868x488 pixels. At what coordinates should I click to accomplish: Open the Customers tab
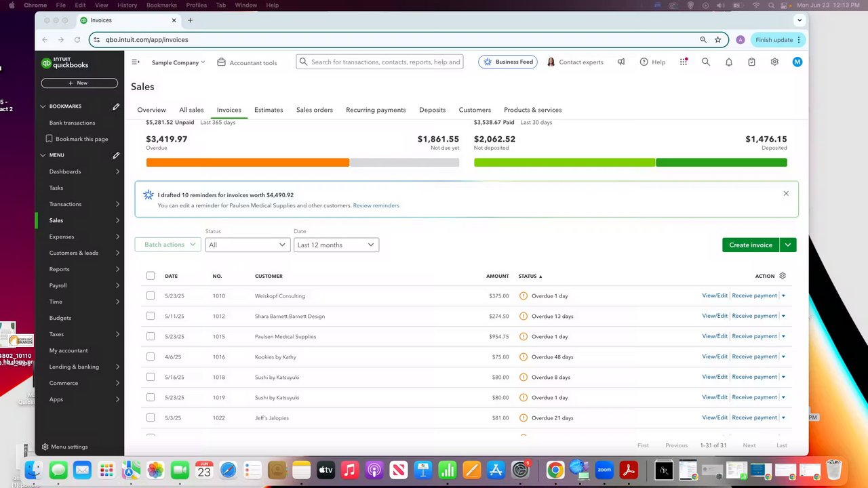pos(475,110)
